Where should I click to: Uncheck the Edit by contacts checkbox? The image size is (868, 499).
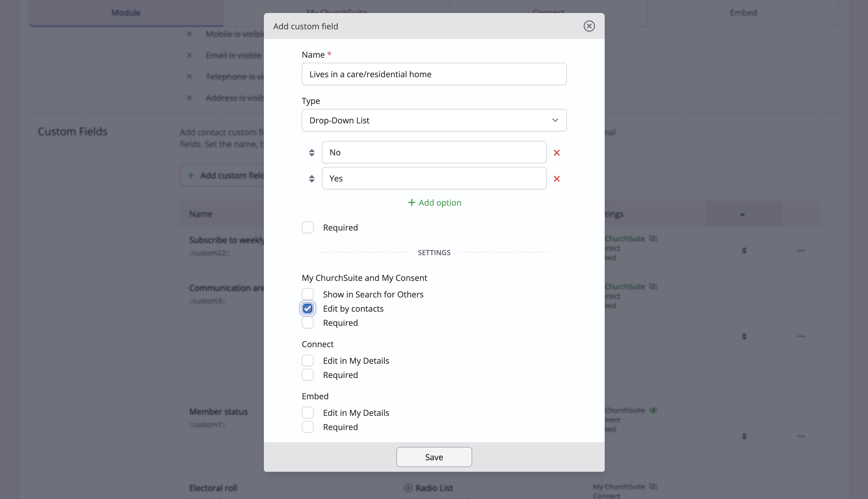[307, 308]
